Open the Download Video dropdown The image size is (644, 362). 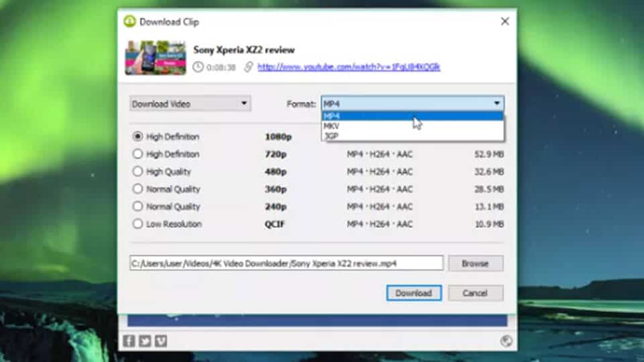point(190,104)
